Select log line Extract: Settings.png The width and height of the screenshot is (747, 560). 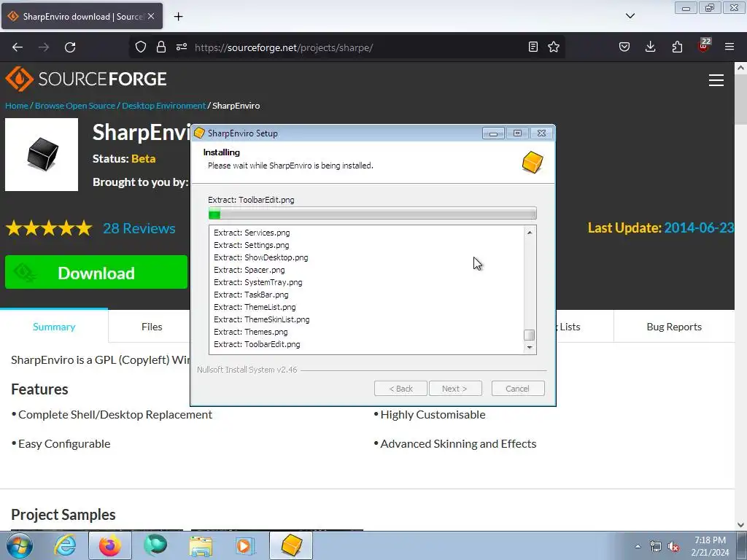point(251,245)
